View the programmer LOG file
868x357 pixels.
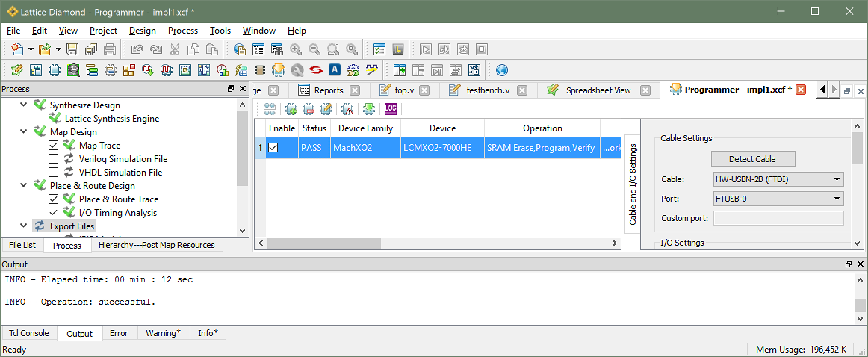pyautogui.click(x=391, y=108)
